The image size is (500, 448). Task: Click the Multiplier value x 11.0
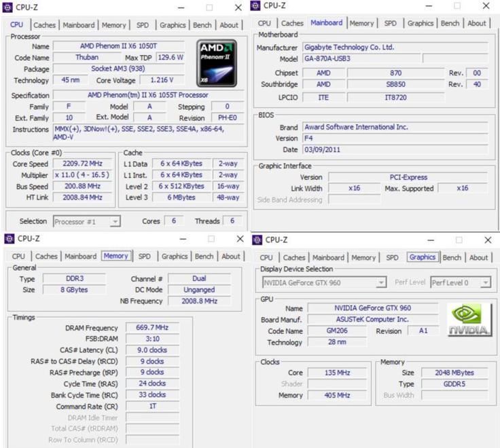[83, 175]
